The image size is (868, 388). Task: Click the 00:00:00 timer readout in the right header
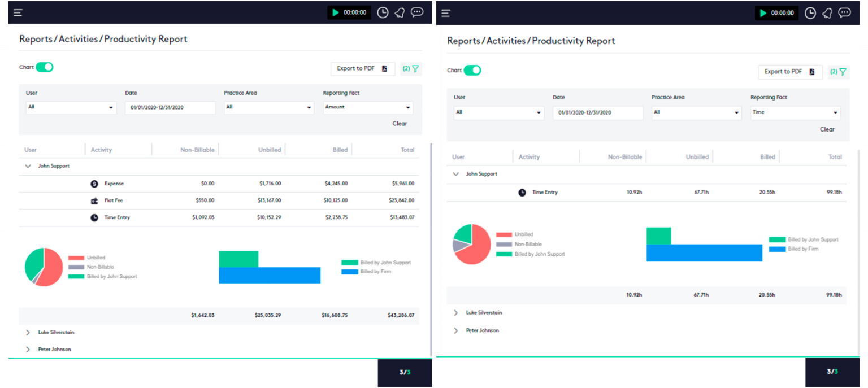783,13
